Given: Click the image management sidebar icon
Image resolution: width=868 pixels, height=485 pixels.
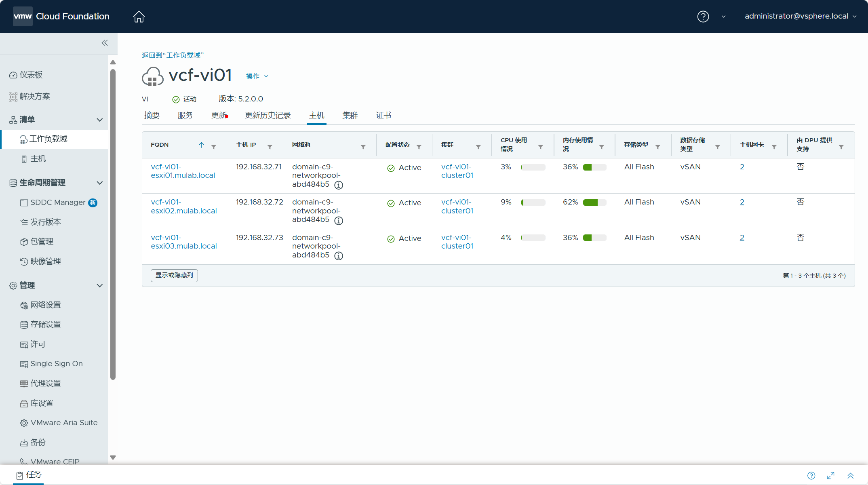Looking at the screenshot, I should click(24, 261).
